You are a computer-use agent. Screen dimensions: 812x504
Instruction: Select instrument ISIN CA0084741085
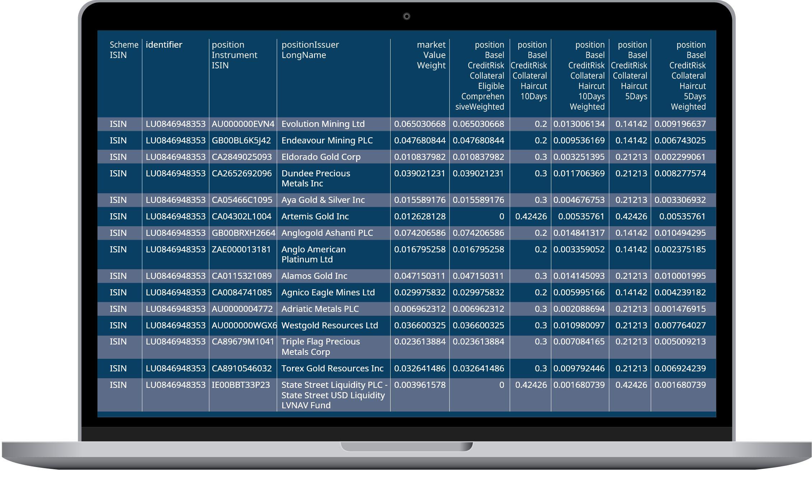coord(241,293)
